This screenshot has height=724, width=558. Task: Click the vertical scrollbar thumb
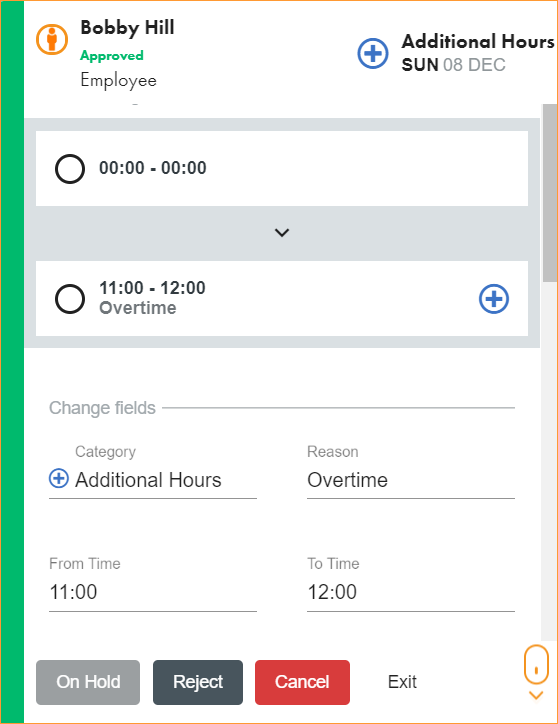pyautogui.click(x=550, y=193)
